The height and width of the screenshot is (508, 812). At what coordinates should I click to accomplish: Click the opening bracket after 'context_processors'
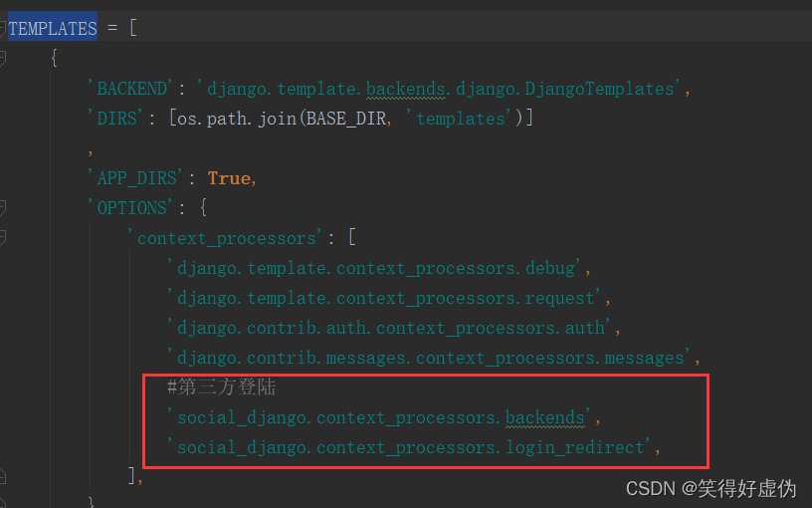click(352, 238)
